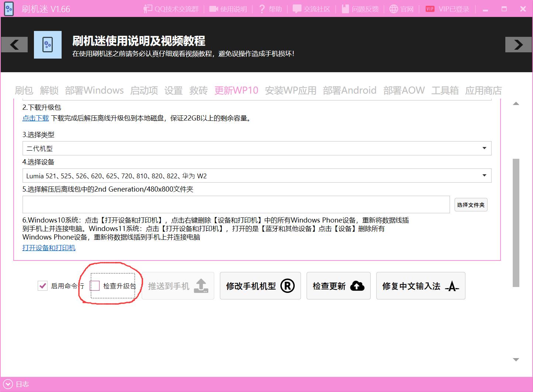Select the 更新WP10 tab
The width and height of the screenshot is (533, 392).
coord(236,90)
